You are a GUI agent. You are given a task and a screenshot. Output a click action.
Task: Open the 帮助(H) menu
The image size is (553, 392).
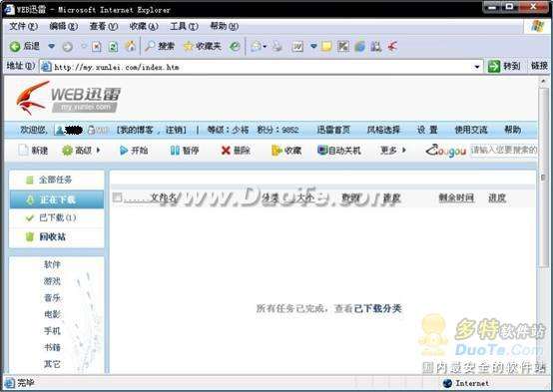coord(225,26)
